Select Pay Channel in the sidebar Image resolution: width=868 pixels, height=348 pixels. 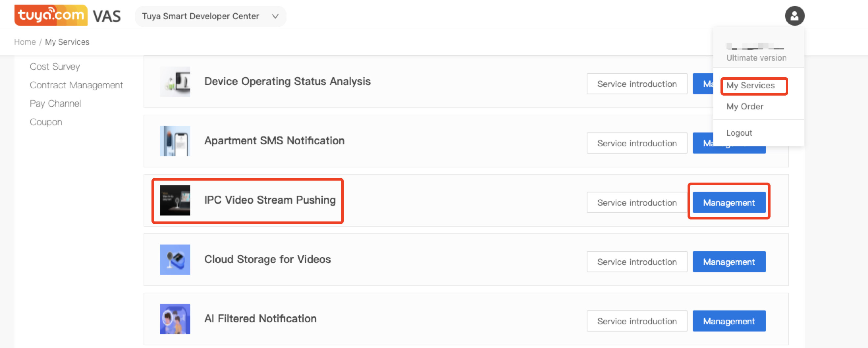(55, 103)
